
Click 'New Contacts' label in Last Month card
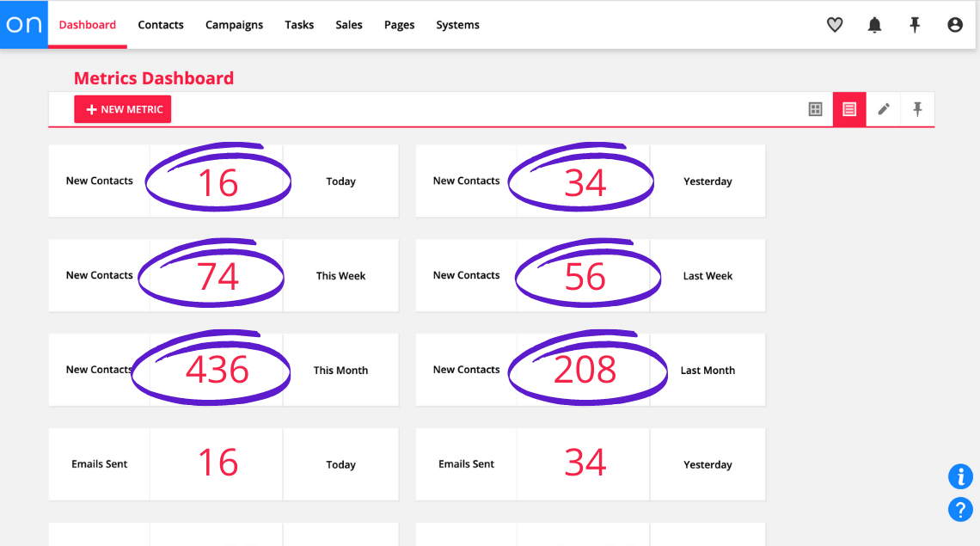[466, 370]
